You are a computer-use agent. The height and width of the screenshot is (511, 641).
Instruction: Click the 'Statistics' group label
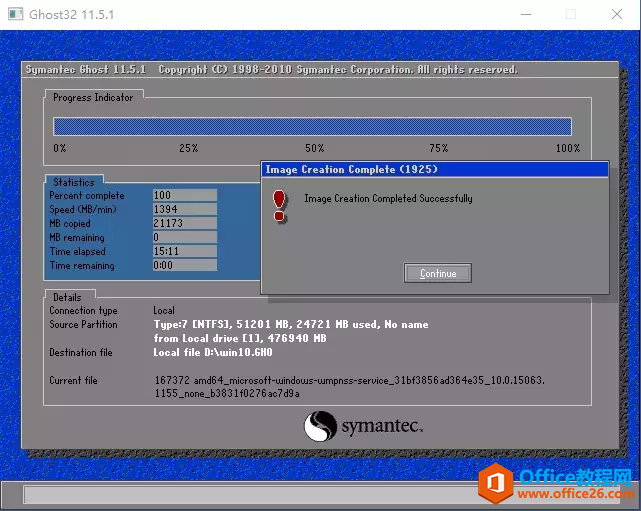coord(74,182)
